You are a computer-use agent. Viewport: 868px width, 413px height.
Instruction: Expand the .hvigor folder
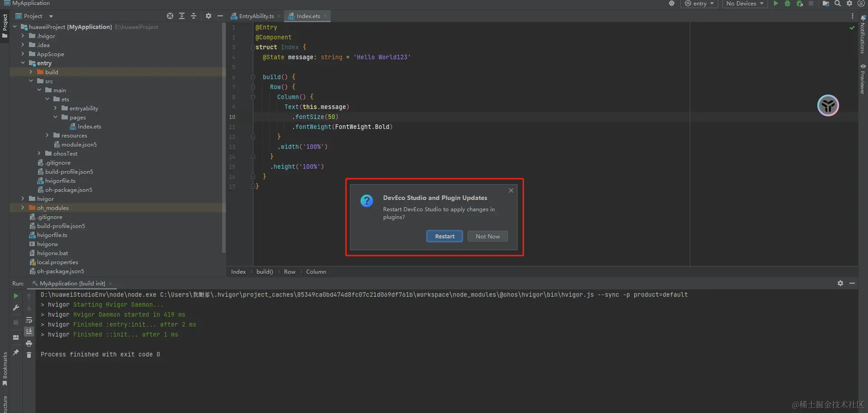[x=23, y=36]
